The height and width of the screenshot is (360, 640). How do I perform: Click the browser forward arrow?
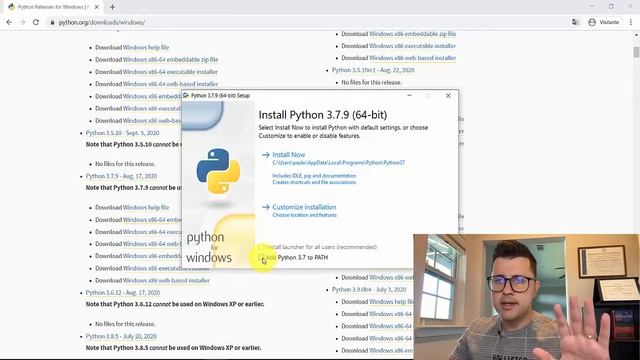[x=22, y=22]
